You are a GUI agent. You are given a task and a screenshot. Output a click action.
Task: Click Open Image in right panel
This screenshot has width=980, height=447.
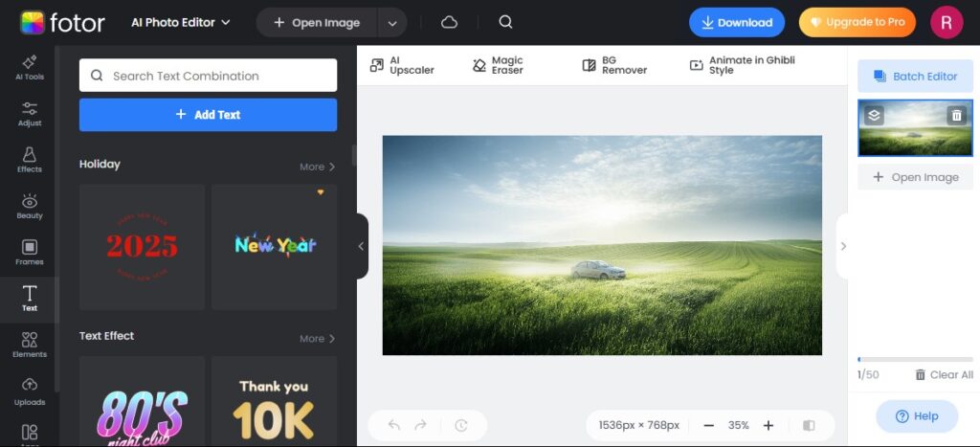click(x=915, y=177)
